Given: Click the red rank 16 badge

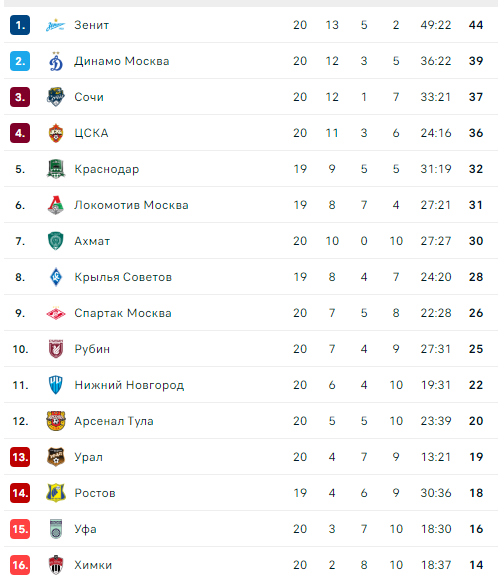Looking at the screenshot, I should click(x=20, y=565).
